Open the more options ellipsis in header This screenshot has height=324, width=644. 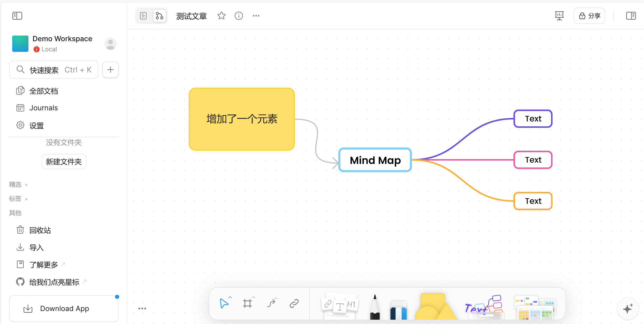click(x=256, y=16)
